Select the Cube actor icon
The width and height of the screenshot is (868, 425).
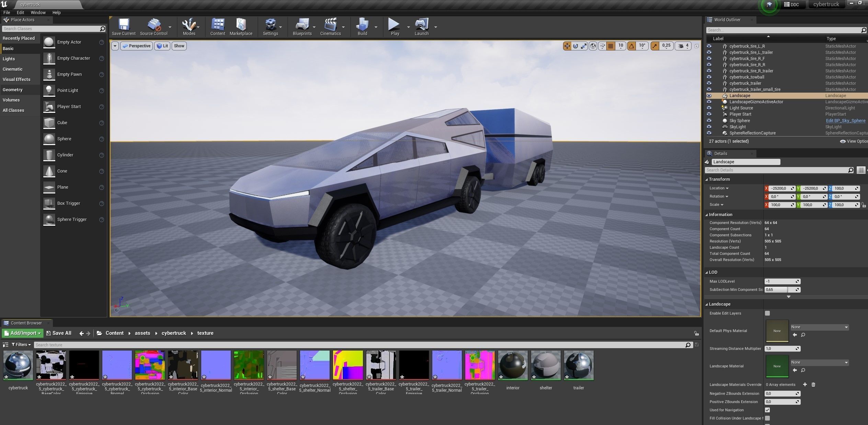(49, 123)
